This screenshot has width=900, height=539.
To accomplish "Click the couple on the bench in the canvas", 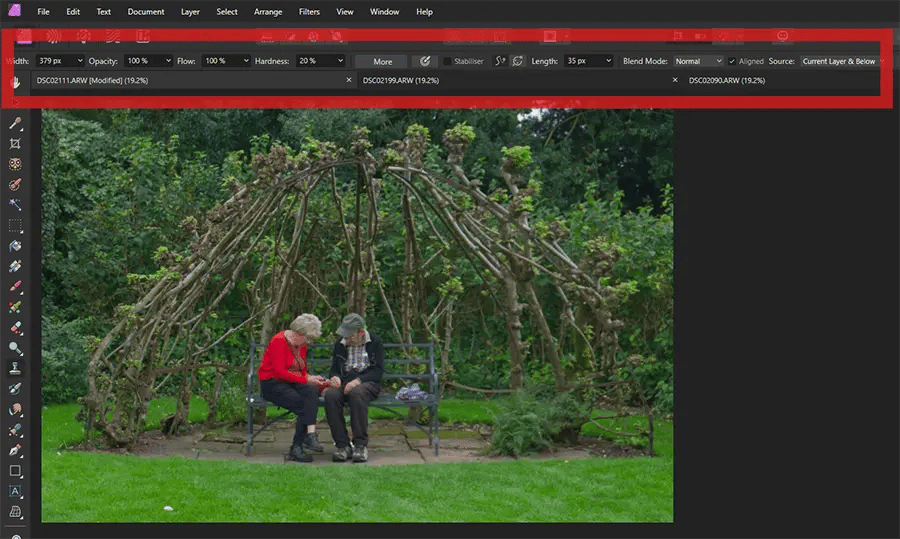I will [321, 387].
